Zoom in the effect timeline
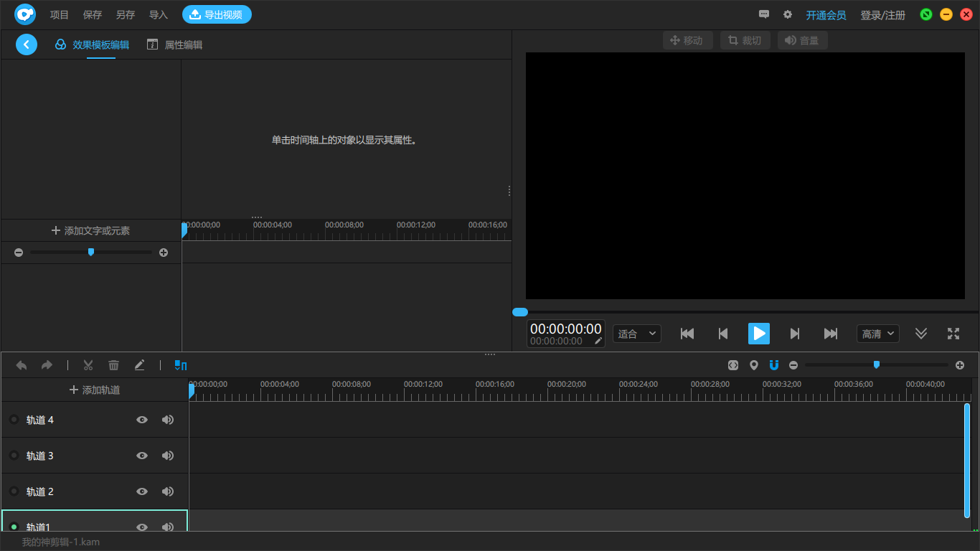The height and width of the screenshot is (551, 980). click(164, 253)
